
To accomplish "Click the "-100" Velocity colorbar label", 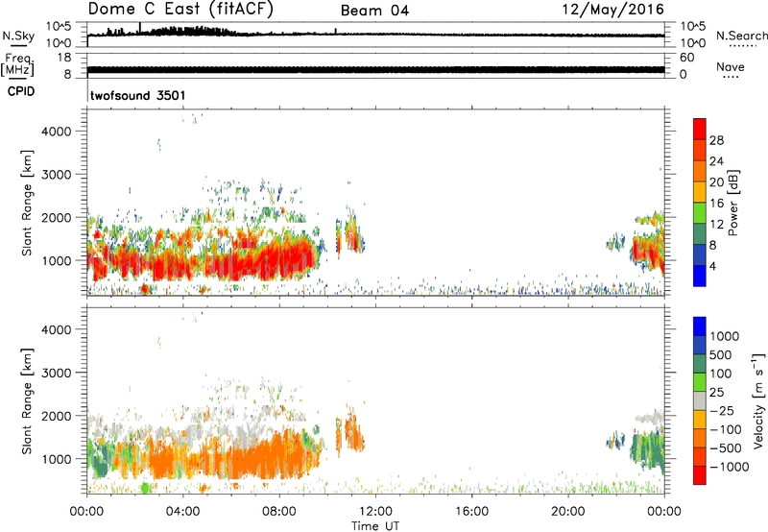I will pos(725,429).
